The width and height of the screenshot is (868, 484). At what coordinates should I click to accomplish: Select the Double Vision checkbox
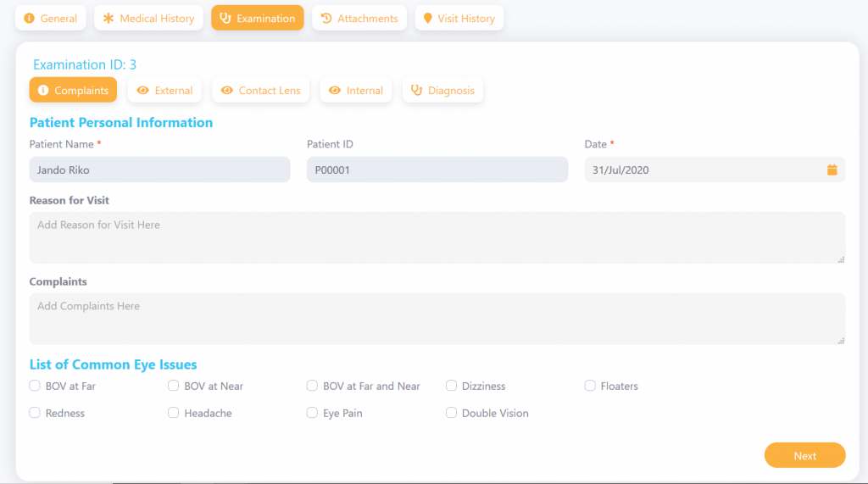[x=451, y=413]
